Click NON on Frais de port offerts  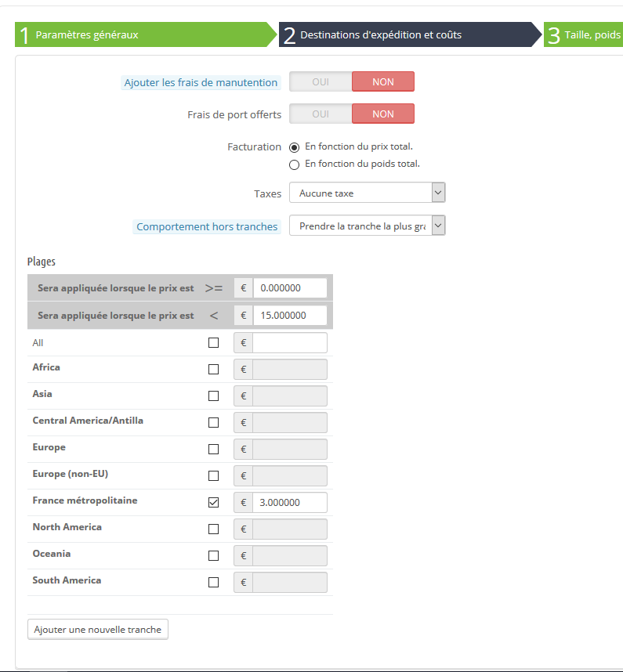click(383, 114)
